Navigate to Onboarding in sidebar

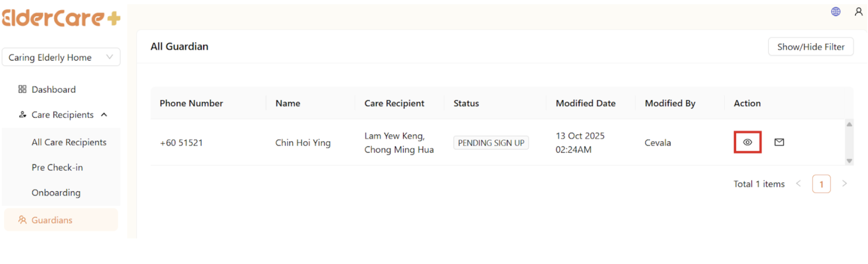click(56, 192)
